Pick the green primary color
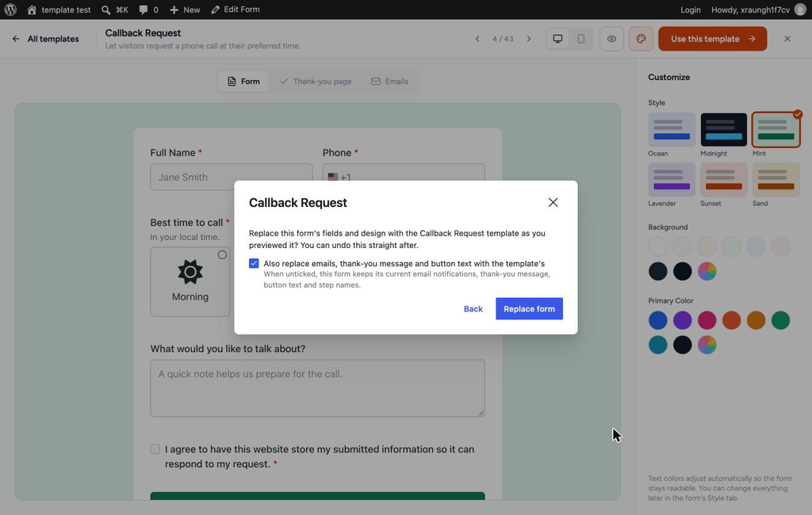 point(780,320)
